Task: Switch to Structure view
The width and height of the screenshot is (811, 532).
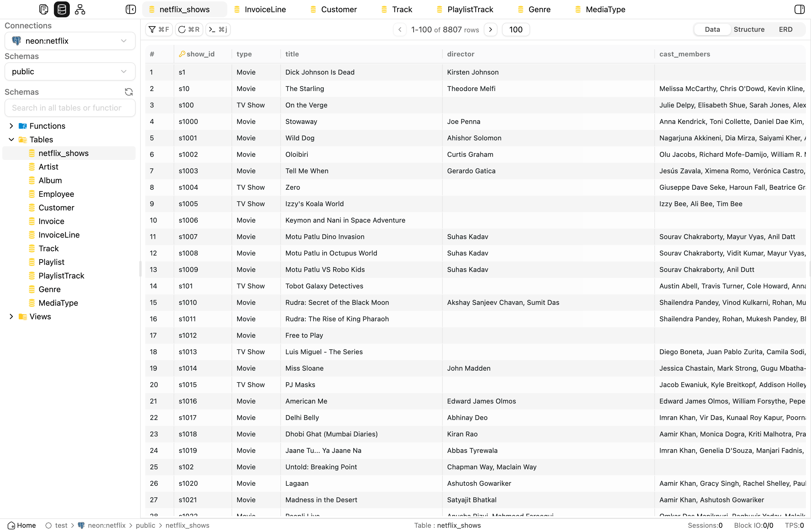Action: (749, 29)
